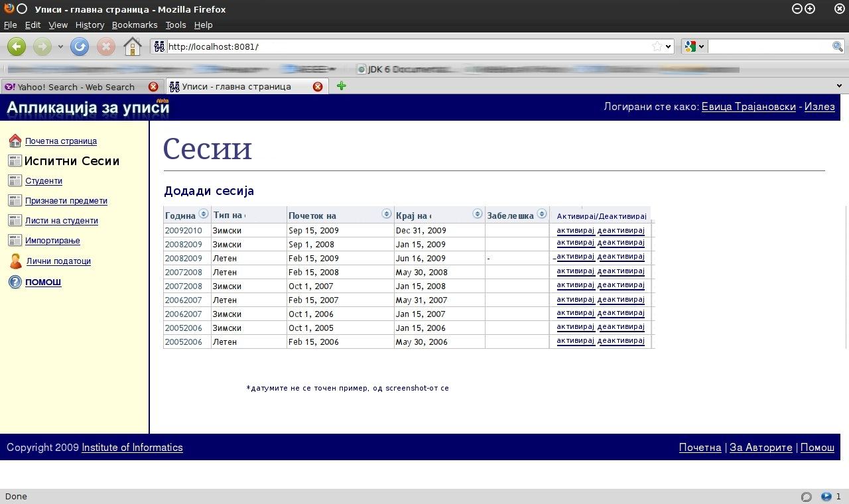Log out via the Излез link
Viewport: 849px width, 504px height.
tap(819, 107)
